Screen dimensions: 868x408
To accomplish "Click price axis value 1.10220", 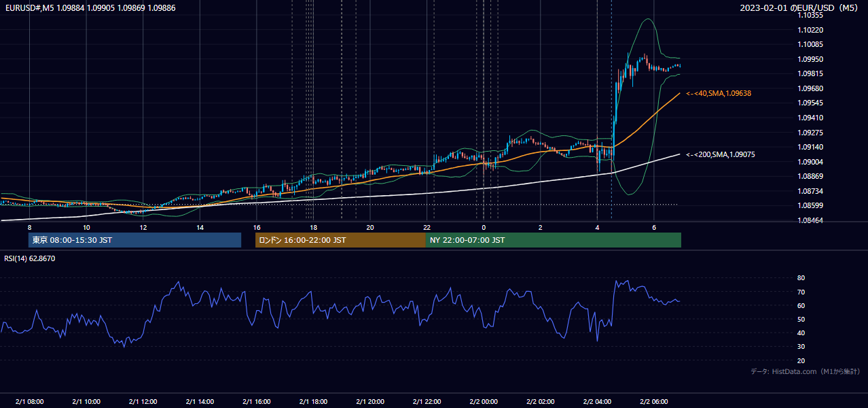I will coord(810,30).
